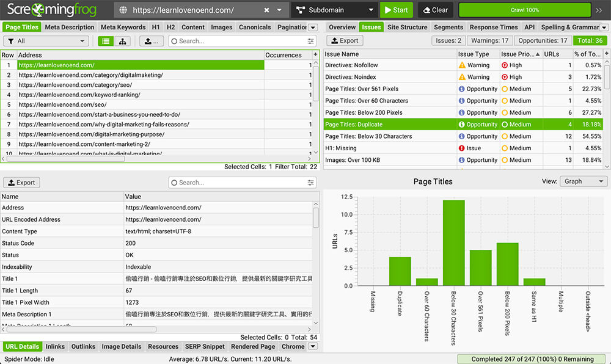Open search filter options in lower details search bar

tap(310, 183)
